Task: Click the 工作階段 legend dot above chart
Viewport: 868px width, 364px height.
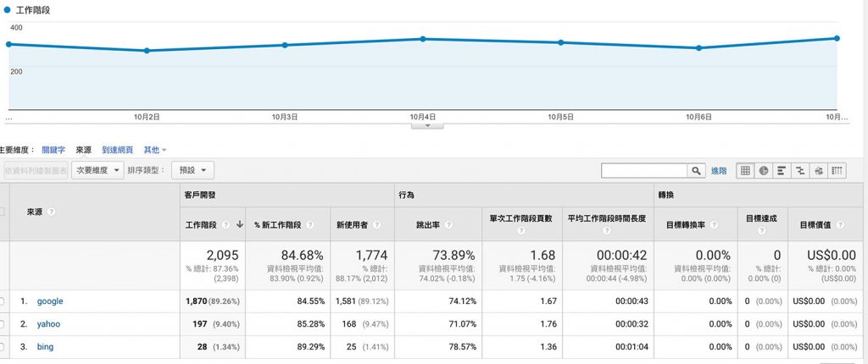Action: pos(7,9)
